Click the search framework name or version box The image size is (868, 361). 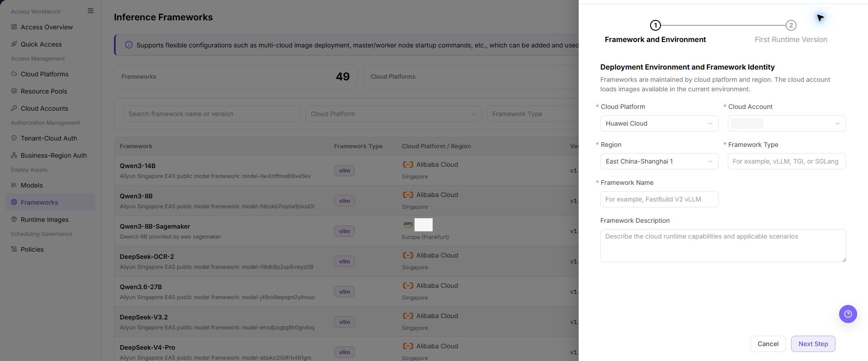212,114
